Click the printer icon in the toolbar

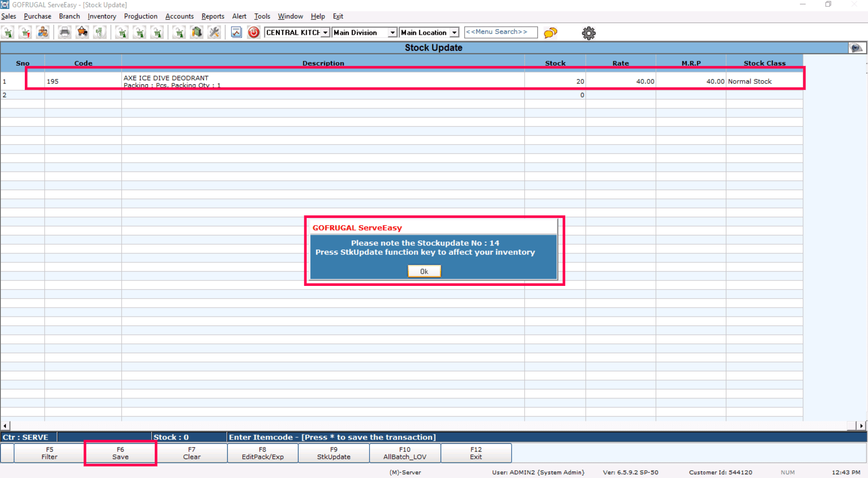pyautogui.click(x=65, y=33)
